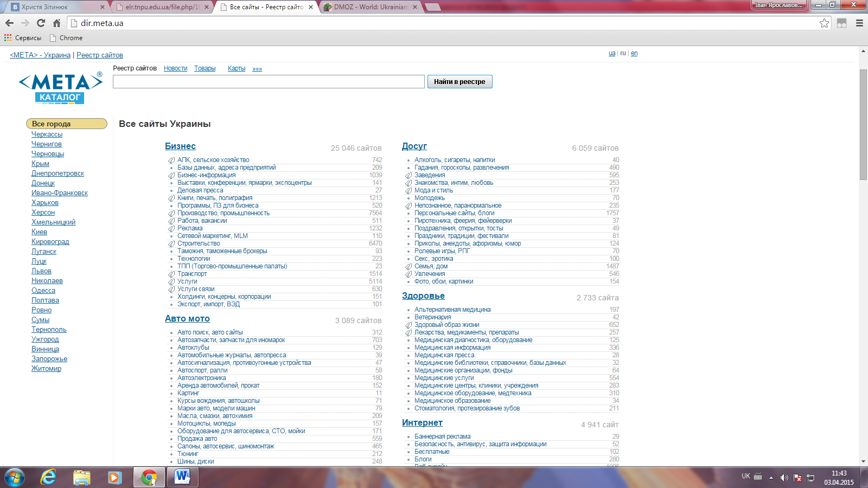Choose the city Ивано-Франковск
The height and width of the screenshot is (488, 868).
point(60,192)
